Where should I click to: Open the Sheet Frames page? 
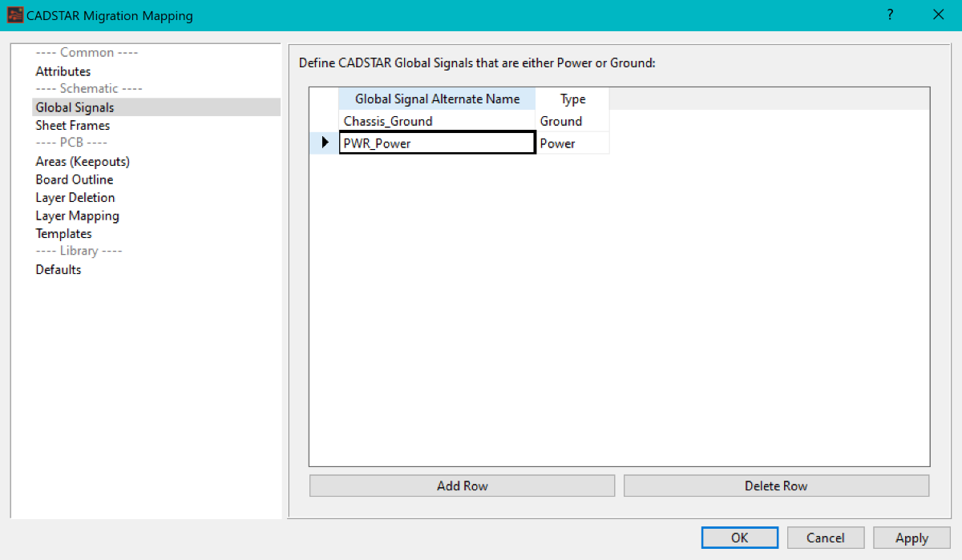point(73,125)
